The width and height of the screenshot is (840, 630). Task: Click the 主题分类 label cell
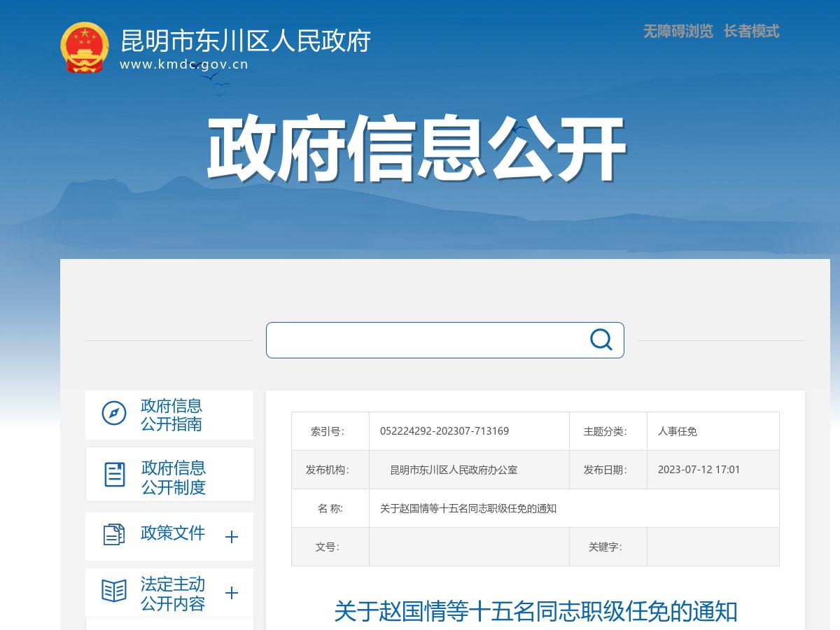pyautogui.click(x=608, y=431)
